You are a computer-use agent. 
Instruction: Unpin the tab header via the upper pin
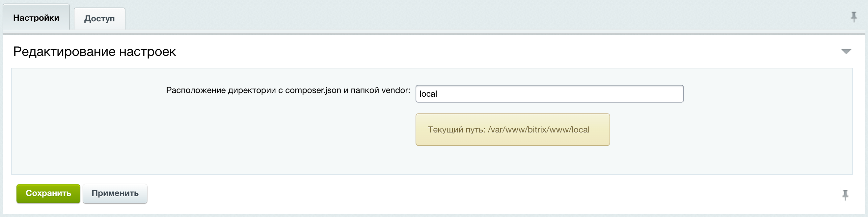(x=854, y=17)
